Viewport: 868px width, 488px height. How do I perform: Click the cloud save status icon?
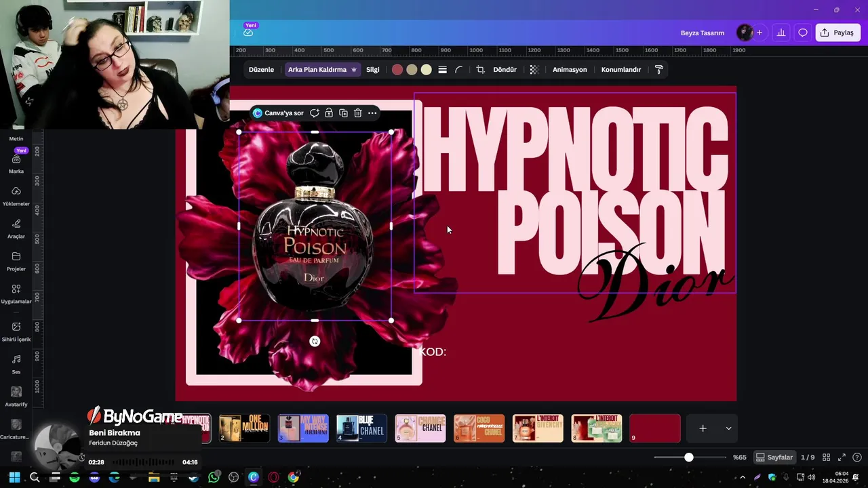click(x=248, y=33)
